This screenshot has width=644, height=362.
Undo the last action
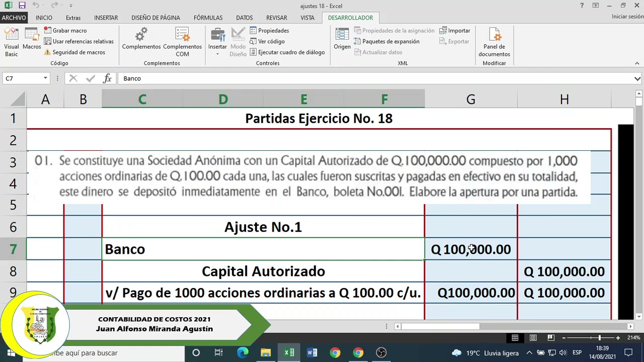(36, 6)
